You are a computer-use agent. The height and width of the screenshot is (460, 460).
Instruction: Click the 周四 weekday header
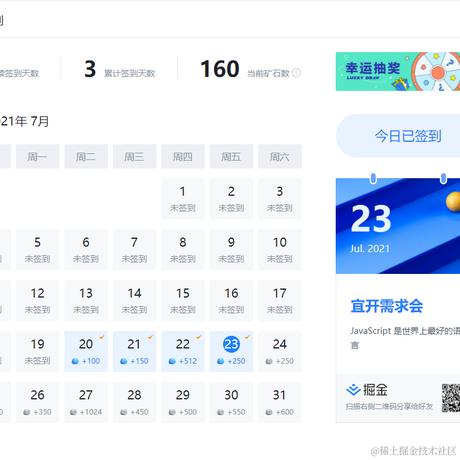click(183, 156)
